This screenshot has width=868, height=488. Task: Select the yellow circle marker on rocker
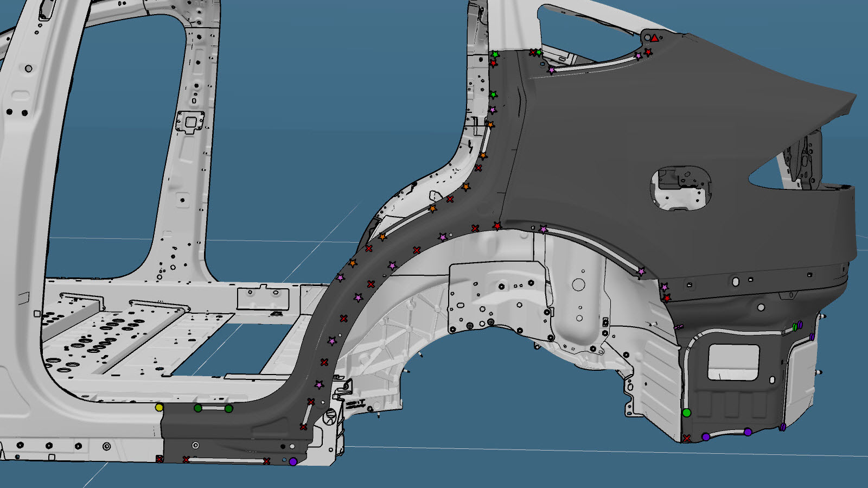(x=159, y=407)
